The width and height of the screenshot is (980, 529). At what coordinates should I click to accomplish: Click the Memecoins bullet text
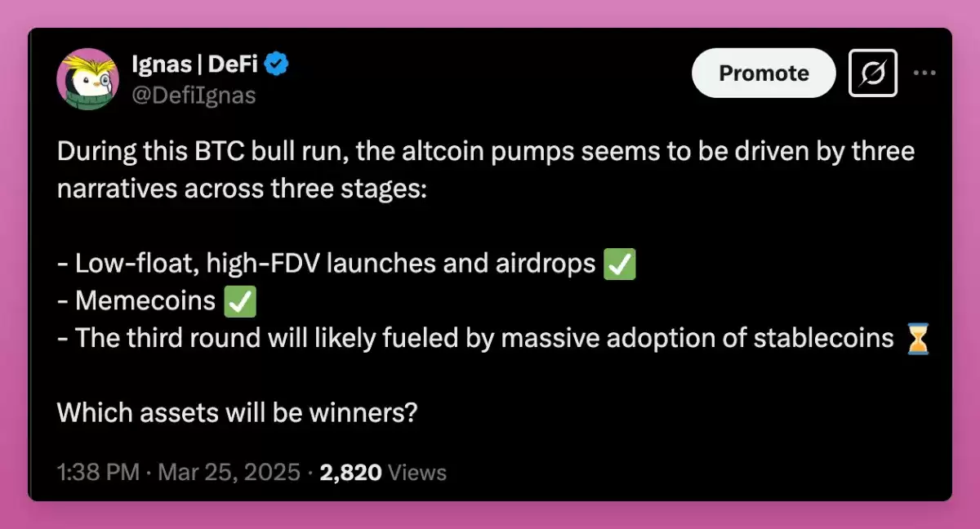pos(137,301)
